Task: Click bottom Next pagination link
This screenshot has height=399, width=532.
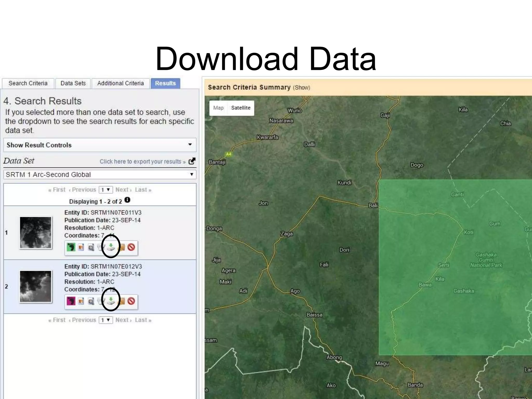Action: coord(123,320)
